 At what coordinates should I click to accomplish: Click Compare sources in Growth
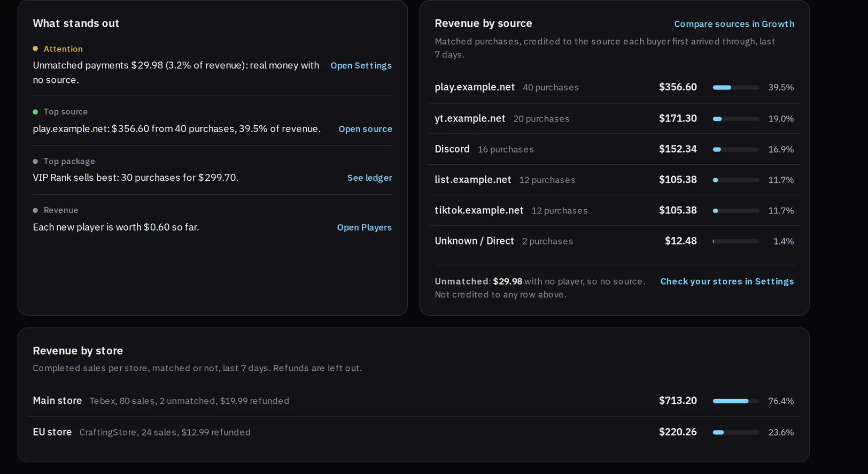734,24
